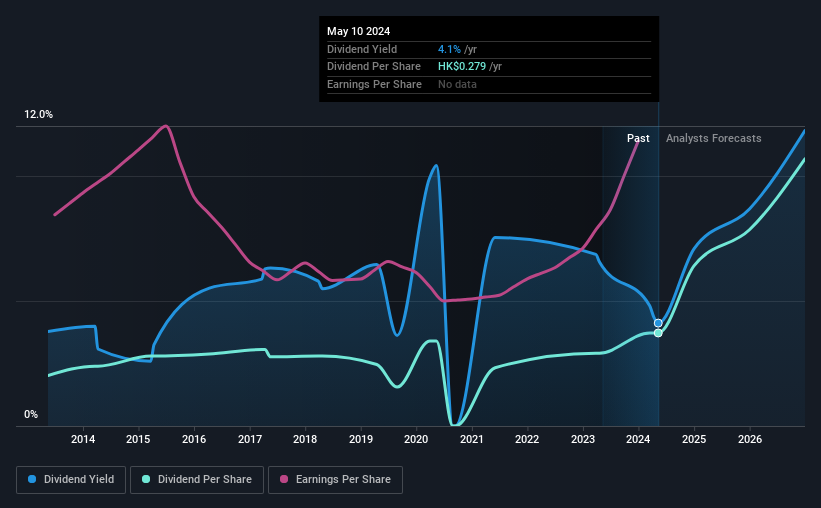This screenshot has height=508, width=821.
Task: Click the 4.1% dividend yield value
Action: pyautogui.click(x=449, y=49)
